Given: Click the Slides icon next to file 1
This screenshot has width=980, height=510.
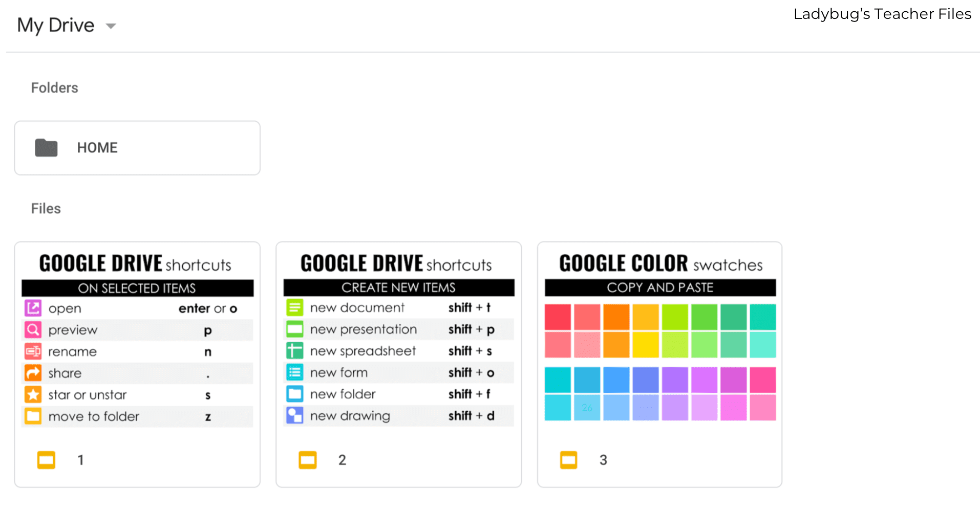Looking at the screenshot, I should (x=46, y=460).
